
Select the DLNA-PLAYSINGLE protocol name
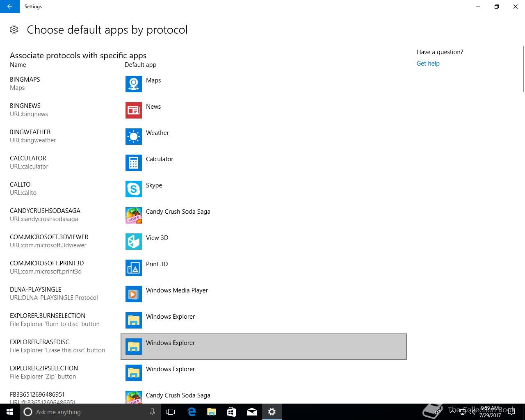pos(35,290)
